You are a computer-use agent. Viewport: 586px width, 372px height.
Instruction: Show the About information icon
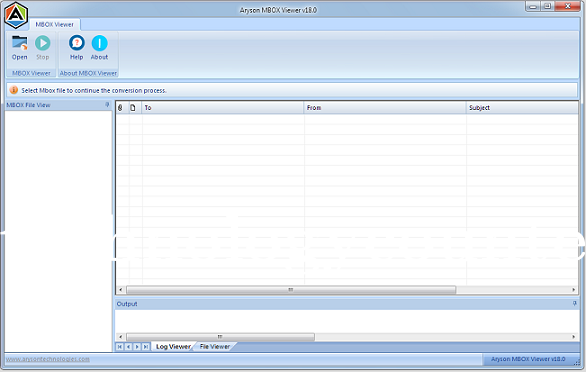point(99,47)
